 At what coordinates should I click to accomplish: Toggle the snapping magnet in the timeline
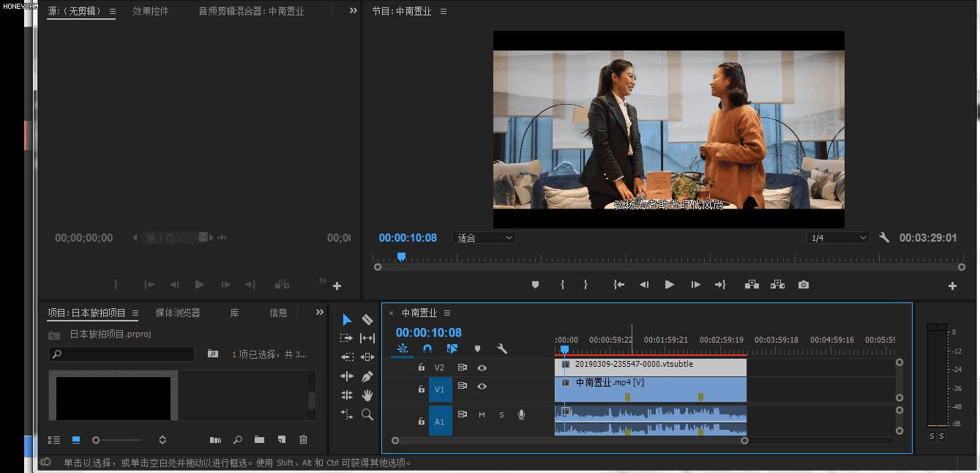point(427,349)
